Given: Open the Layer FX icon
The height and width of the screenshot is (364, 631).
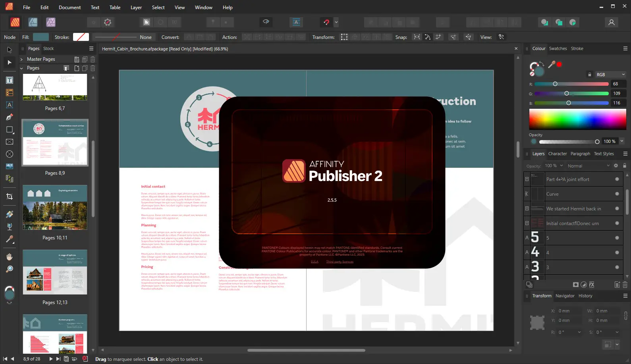Looking at the screenshot, I should [592, 285].
